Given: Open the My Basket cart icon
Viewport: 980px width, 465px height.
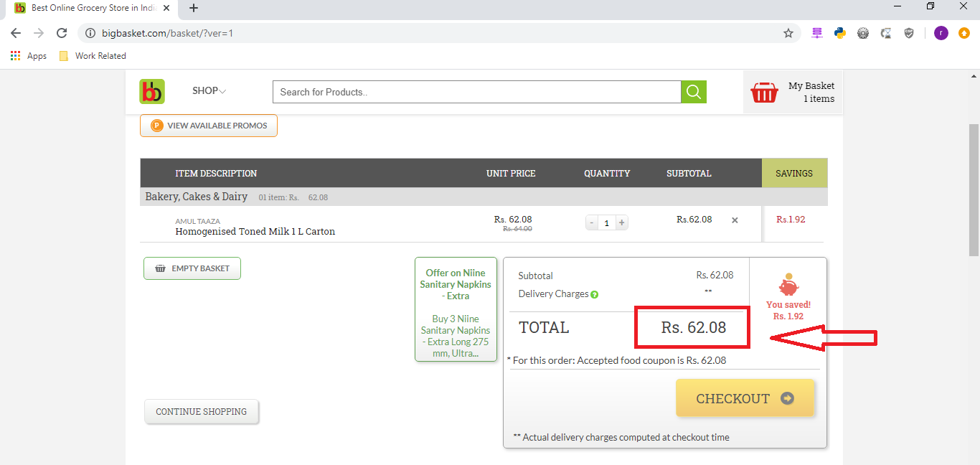Looking at the screenshot, I should (x=764, y=92).
